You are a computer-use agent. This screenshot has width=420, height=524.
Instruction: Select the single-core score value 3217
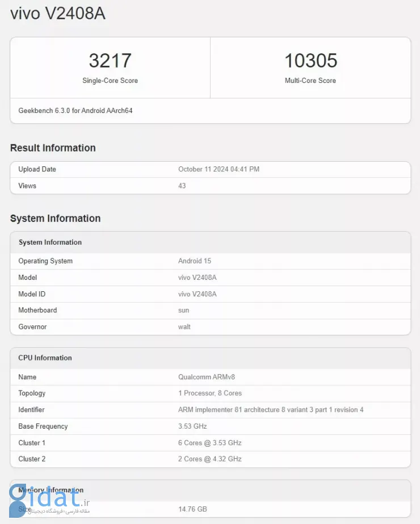click(110, 61)
